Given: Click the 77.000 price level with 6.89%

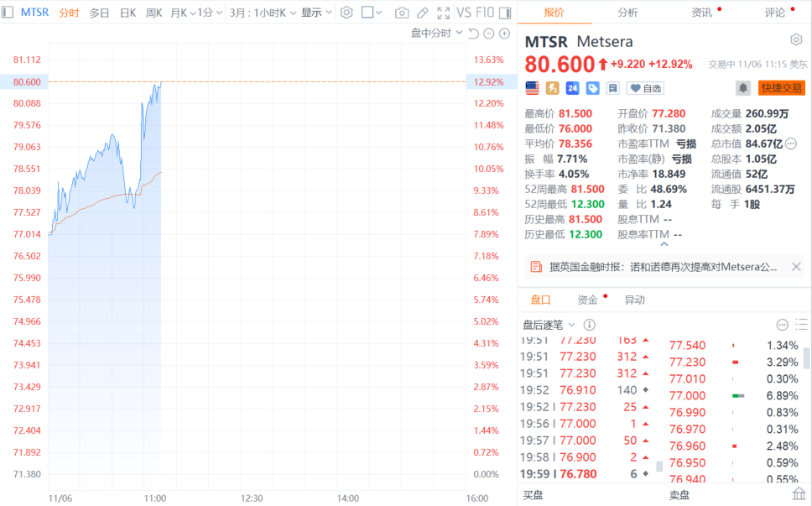Looking at the screenshot, I should tap(734, 396).
